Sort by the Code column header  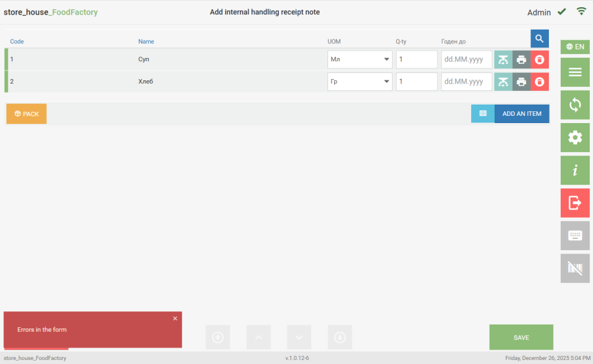(x=16, y=41)
